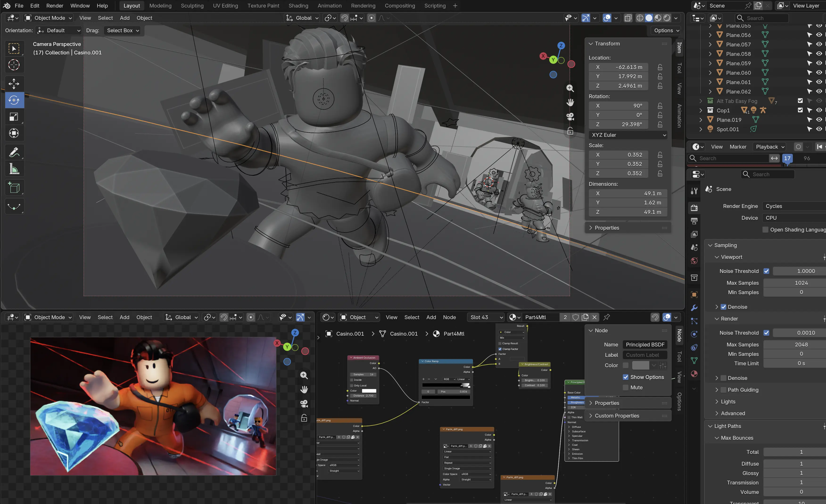
Task: Toggle render Noise Threshold checkbox
Action: 766,333
